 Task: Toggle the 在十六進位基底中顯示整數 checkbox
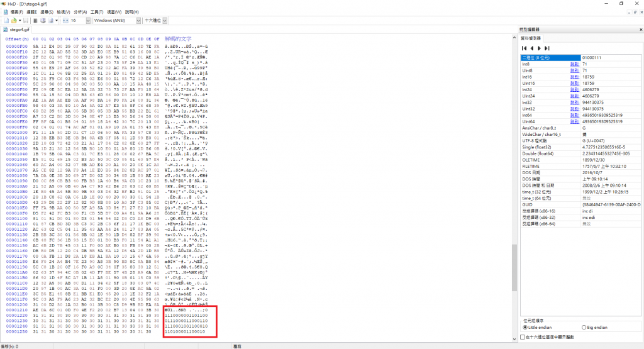pos(523,337)
